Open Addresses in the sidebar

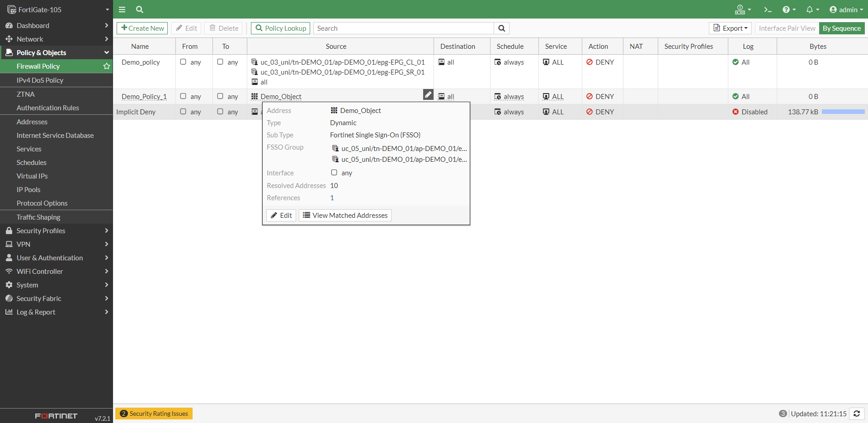pyautogui.click(x=32, y=122)
